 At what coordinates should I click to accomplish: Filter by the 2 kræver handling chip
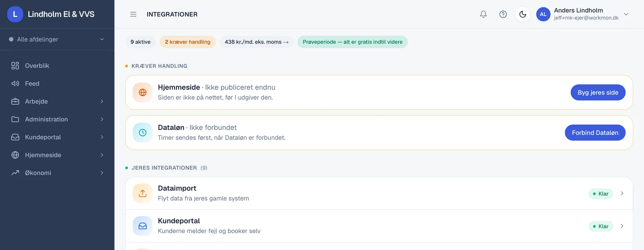pyautogui.click(x=188, y=42)
